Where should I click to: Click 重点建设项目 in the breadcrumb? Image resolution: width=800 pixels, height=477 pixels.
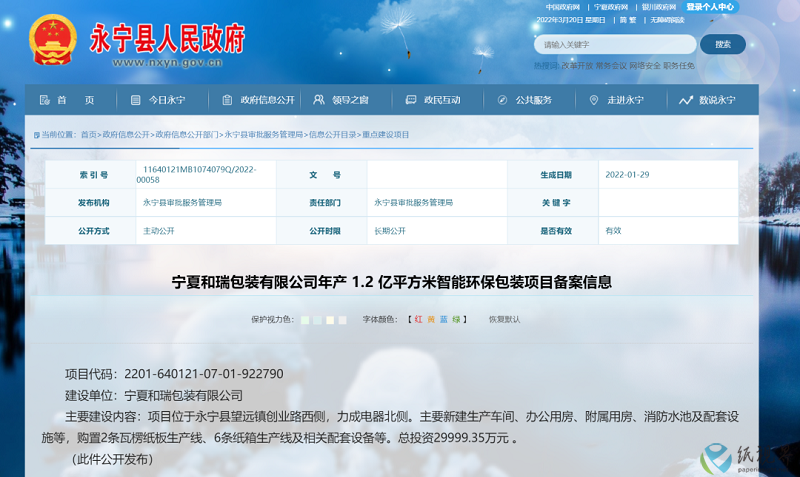[386, 135]
